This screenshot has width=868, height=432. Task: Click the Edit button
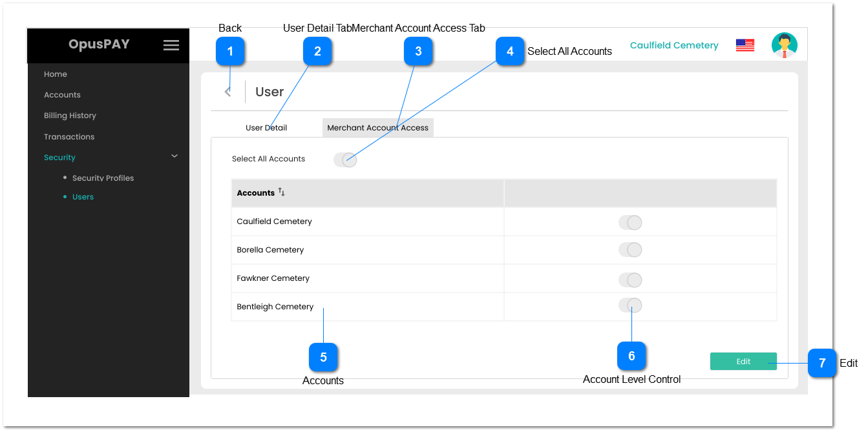pos(743,361)
